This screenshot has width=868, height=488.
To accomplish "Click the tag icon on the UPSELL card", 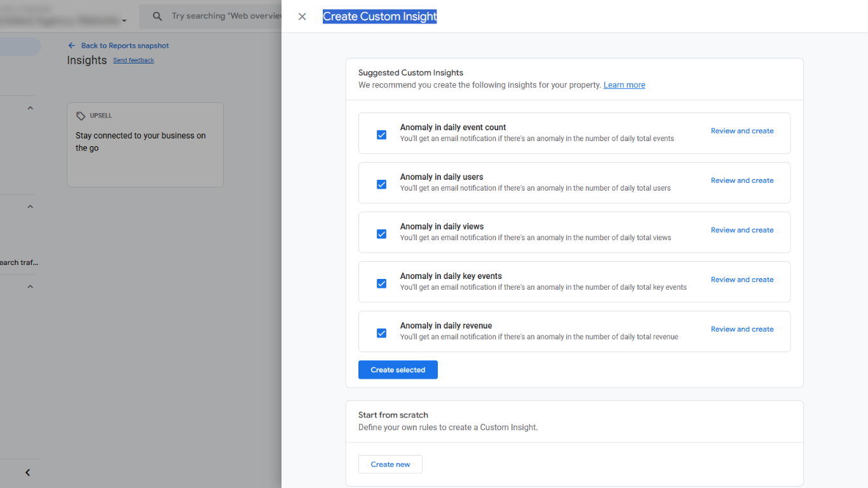I will [81, 115].
